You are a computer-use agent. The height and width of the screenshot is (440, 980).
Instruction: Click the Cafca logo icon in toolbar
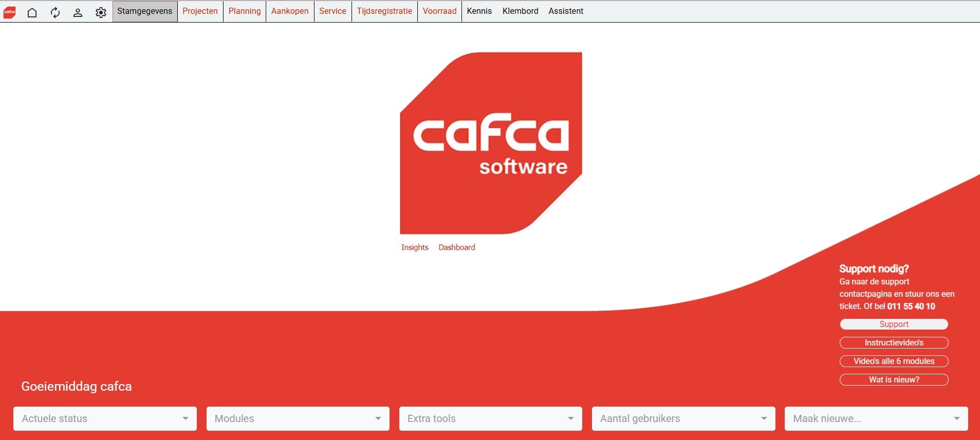click(10, 12)
